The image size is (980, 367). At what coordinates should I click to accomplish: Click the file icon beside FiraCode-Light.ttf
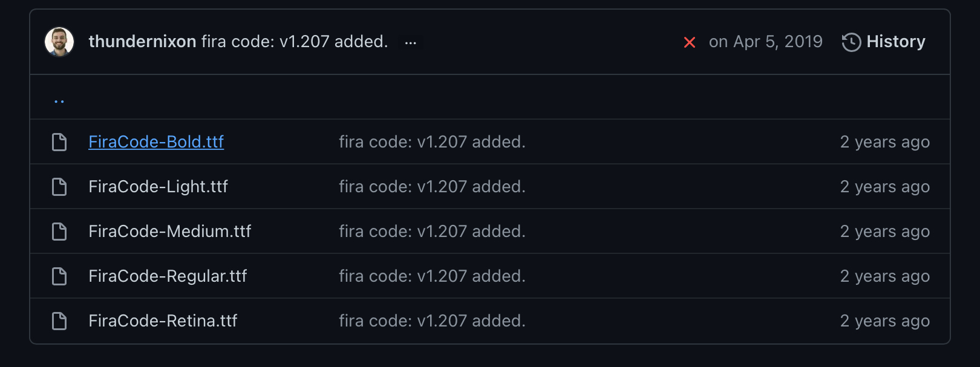tap(59, 186)
